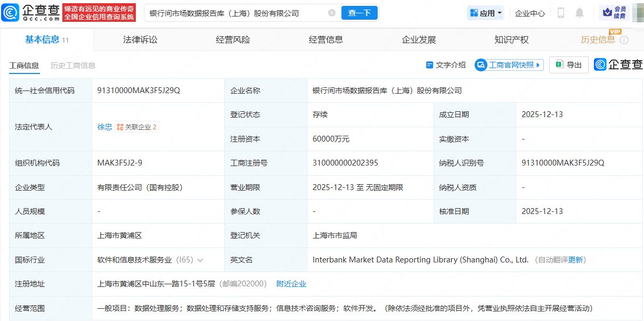Click the Qcc.com logo icon
This screenshot has width=644, height=321.
(11, 13)
